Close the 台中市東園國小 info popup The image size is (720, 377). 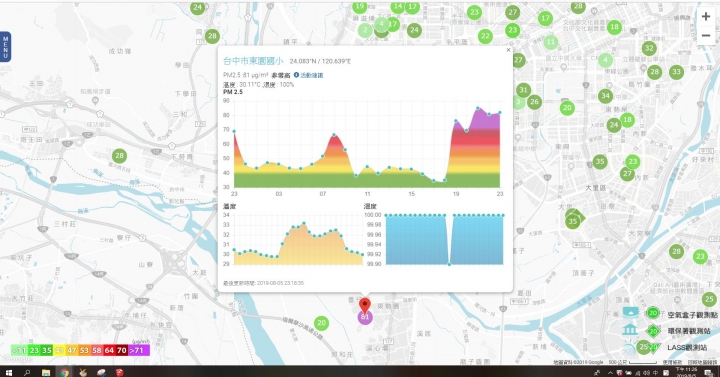(x=508, y=50)
